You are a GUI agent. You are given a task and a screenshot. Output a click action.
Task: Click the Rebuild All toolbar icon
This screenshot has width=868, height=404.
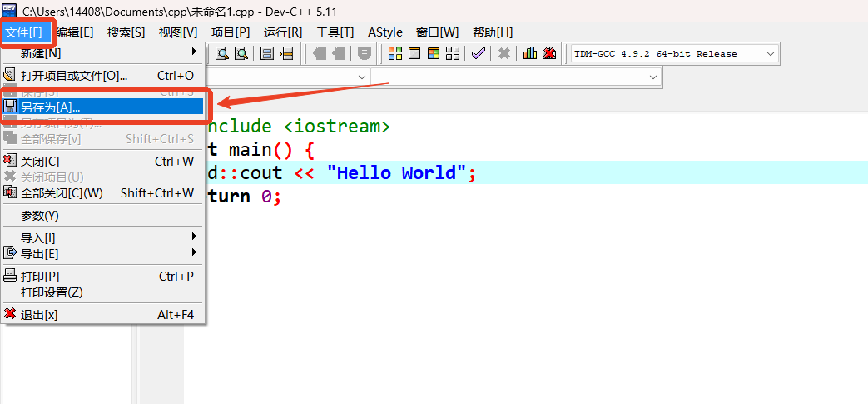pos(453,53)
